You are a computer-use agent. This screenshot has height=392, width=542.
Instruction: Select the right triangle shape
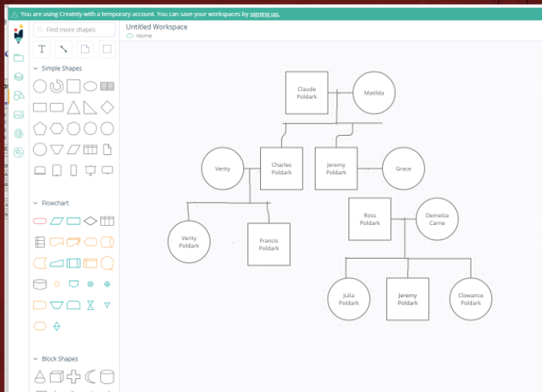(x=90, y=108)
